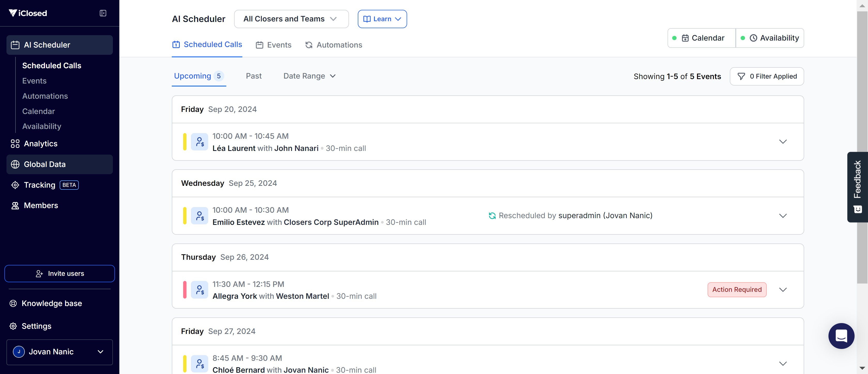Expand the Allegra York call details
This screenshot has height=374, width=868.
coord(783,290)
